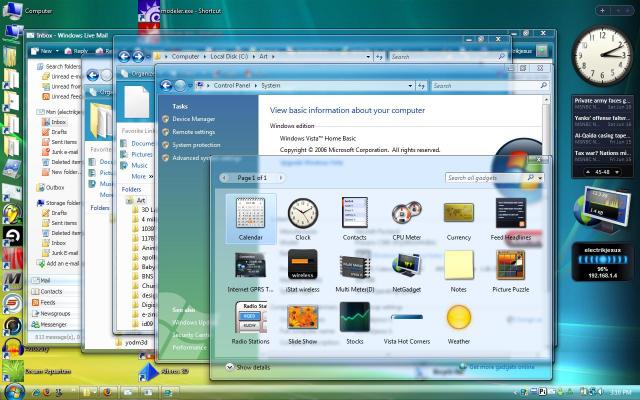640x400 pixels.
Task: Select the Slide Show gadget
Action: (302, 323)
